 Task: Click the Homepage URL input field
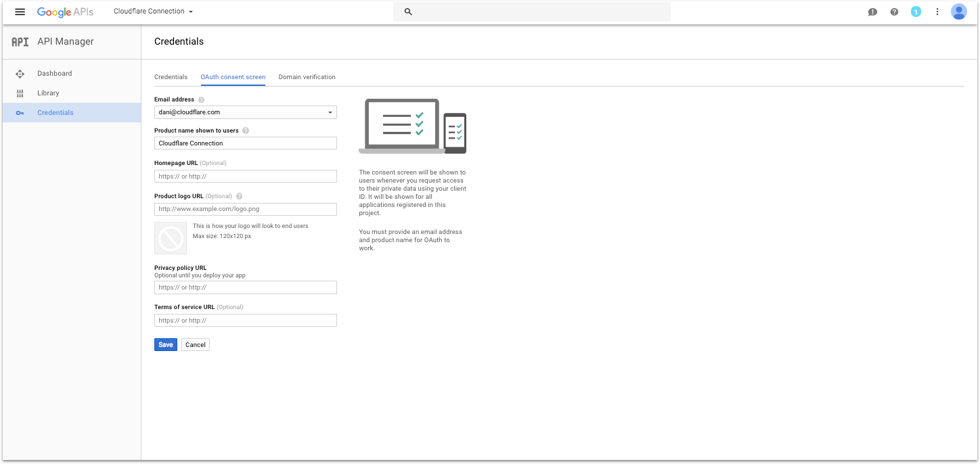[245, 176]
